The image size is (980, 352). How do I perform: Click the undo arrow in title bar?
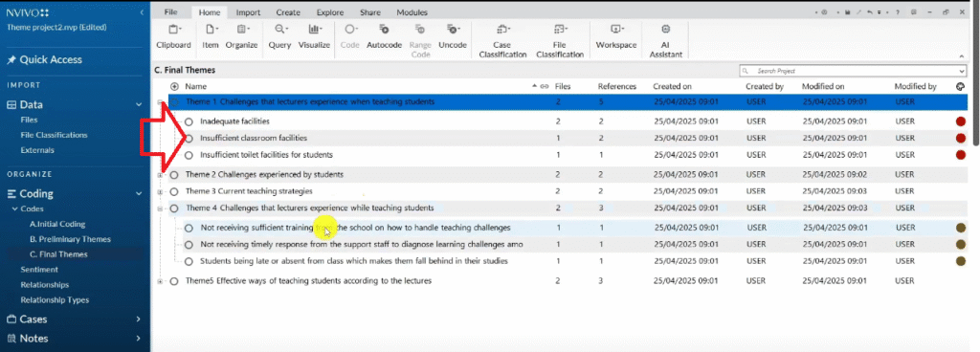[871, 11]
